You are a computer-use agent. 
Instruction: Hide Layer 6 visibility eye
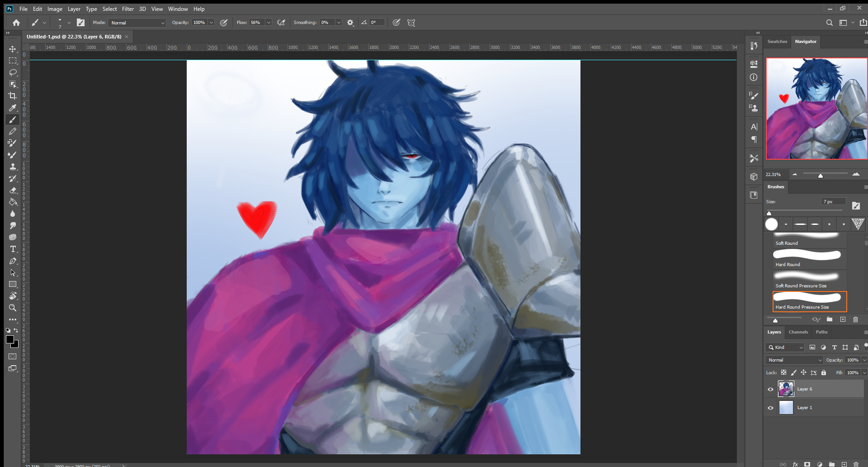[x=771, y=389]
